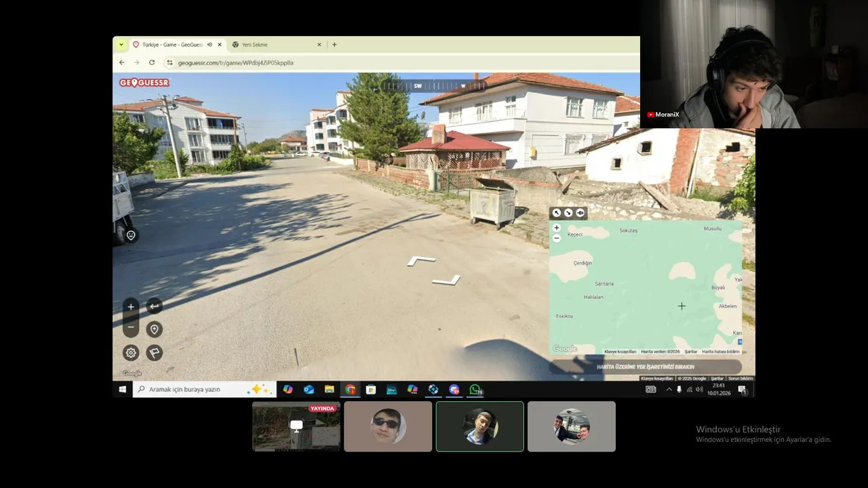Reload the GeoGuessr page

pyautogui.click(x=152, y=62)
